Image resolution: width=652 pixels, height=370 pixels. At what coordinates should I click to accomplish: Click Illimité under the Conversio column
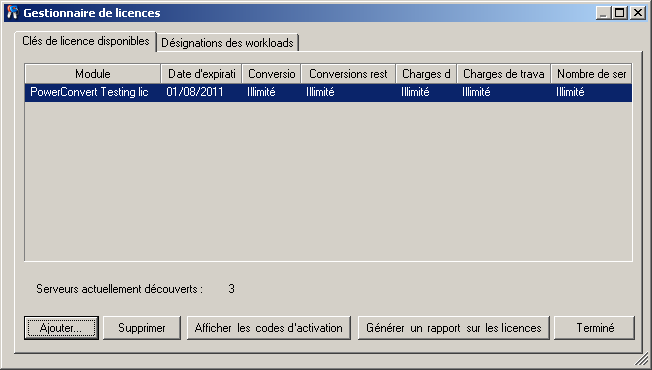(x=261, y=92)
